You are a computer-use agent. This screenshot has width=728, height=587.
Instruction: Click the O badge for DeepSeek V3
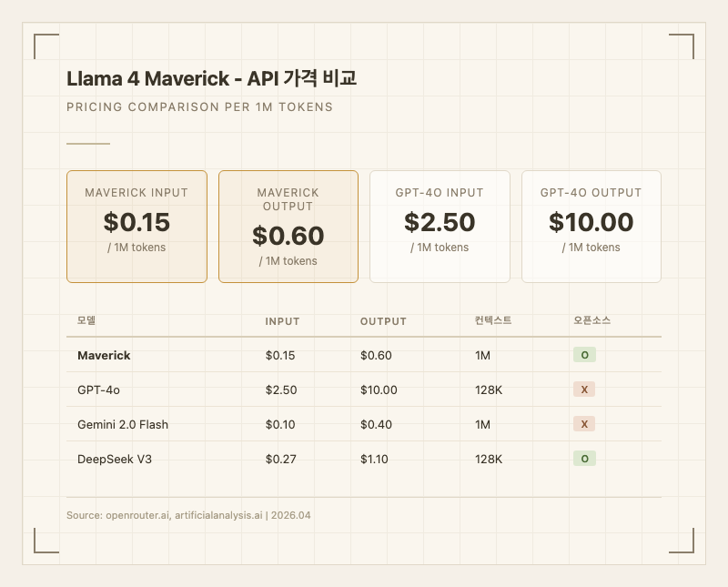click(x=584, y=459)
